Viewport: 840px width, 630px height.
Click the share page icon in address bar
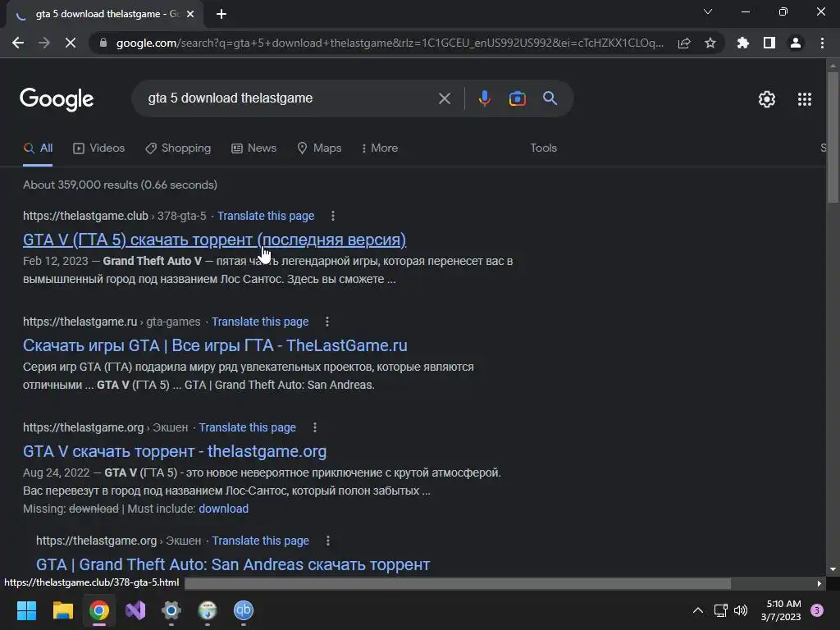click(684, 43)
